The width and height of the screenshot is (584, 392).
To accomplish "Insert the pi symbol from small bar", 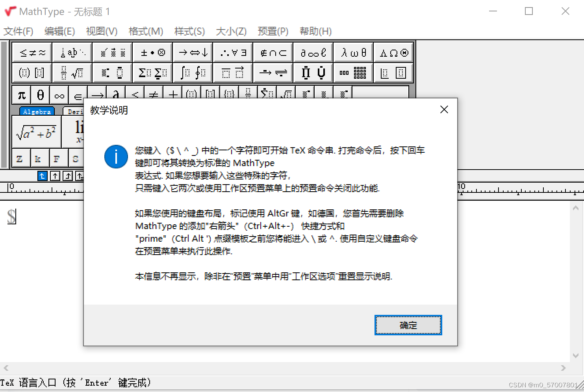I will click(22, 95).
